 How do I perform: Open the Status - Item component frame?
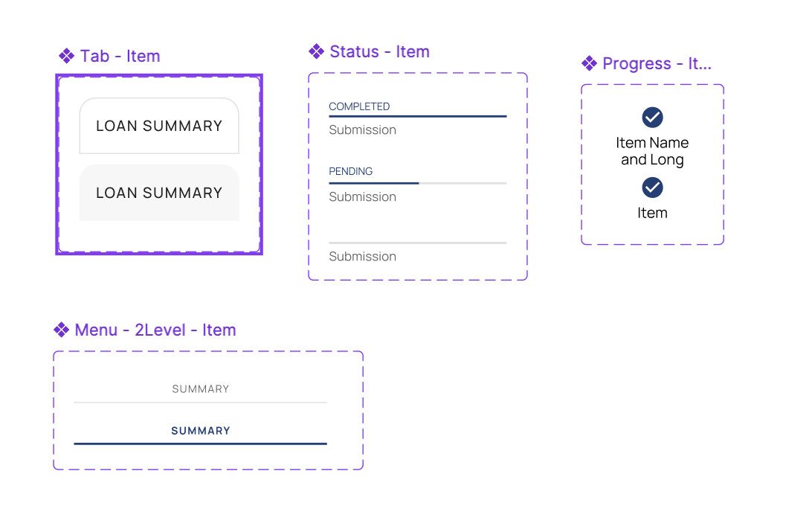click(x=417, y=176)
